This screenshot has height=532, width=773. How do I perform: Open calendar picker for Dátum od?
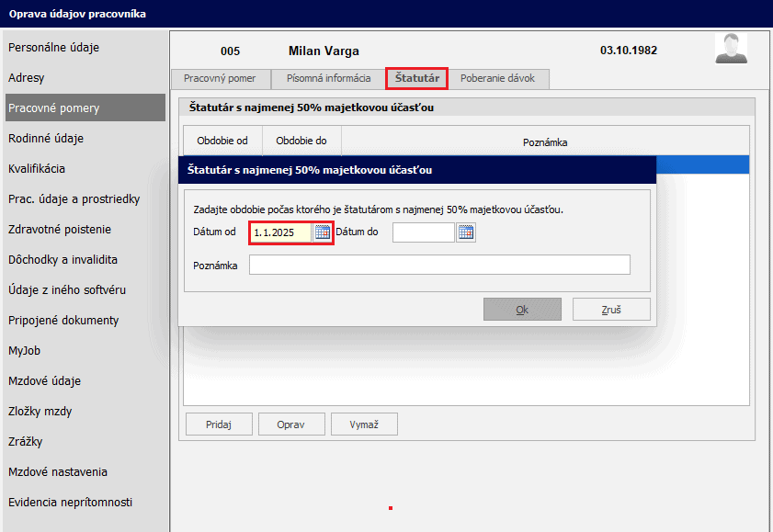point(322,232)
